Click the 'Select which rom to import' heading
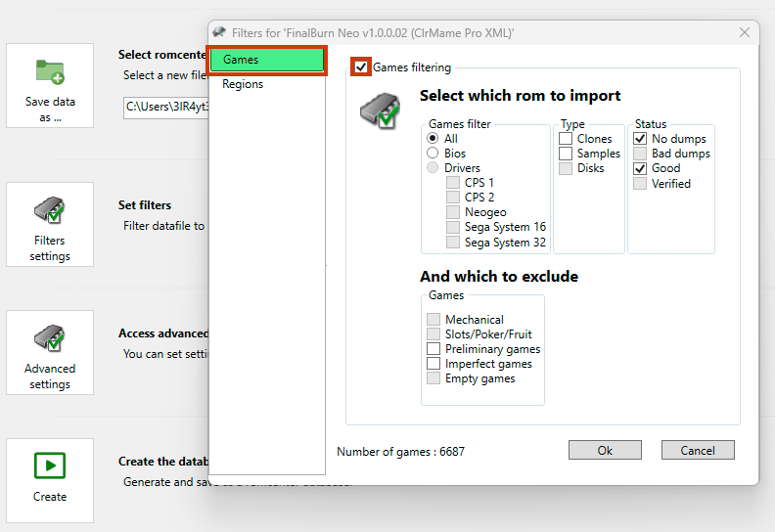Viewport: 775px width, 532px height. click(x=520, y=95)
